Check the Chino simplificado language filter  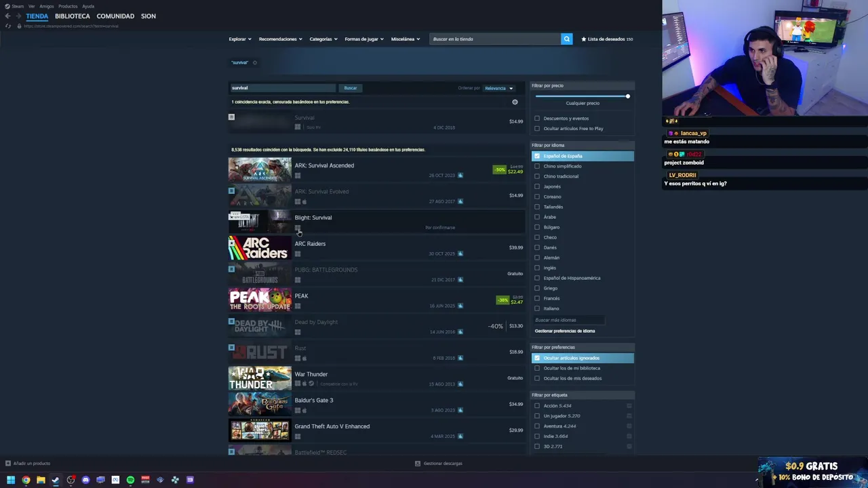click(537, 166)
